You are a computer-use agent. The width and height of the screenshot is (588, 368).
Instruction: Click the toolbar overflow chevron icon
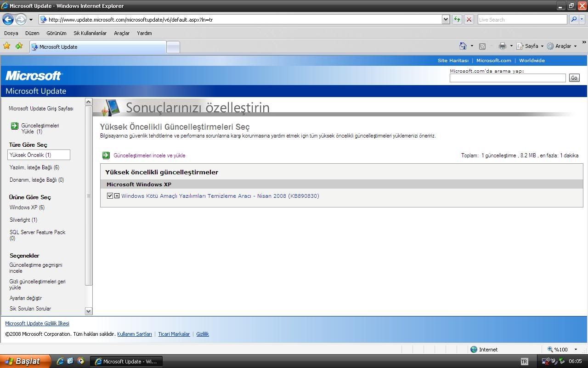pos(584,42)
